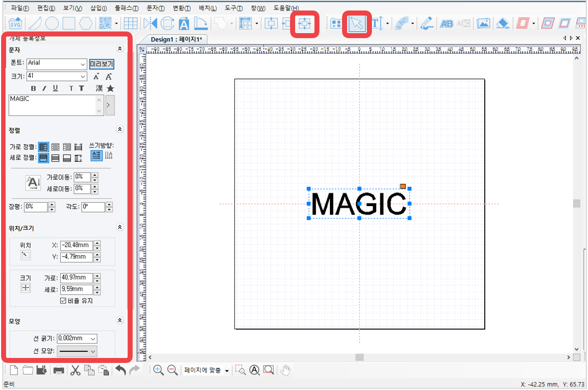Set horizontal alignment to left
The width and height of the screenshot is (588, 390).
pos(44,147)
